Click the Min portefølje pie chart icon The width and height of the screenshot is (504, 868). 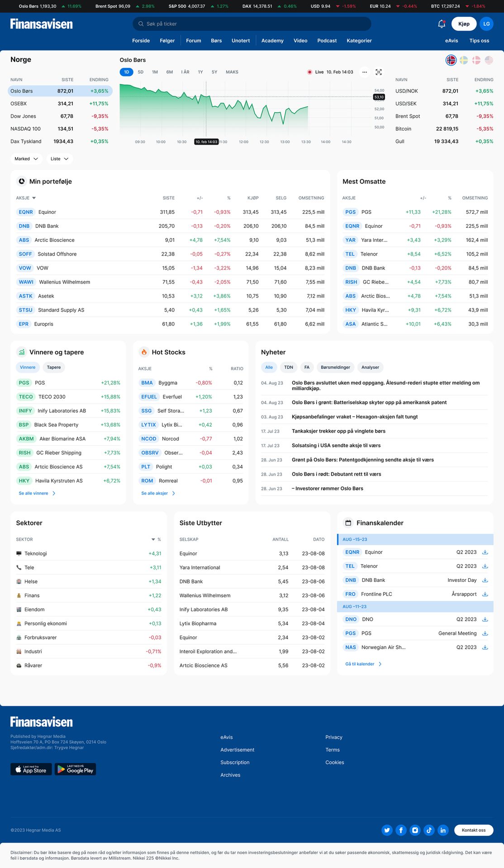coord(21,181)
